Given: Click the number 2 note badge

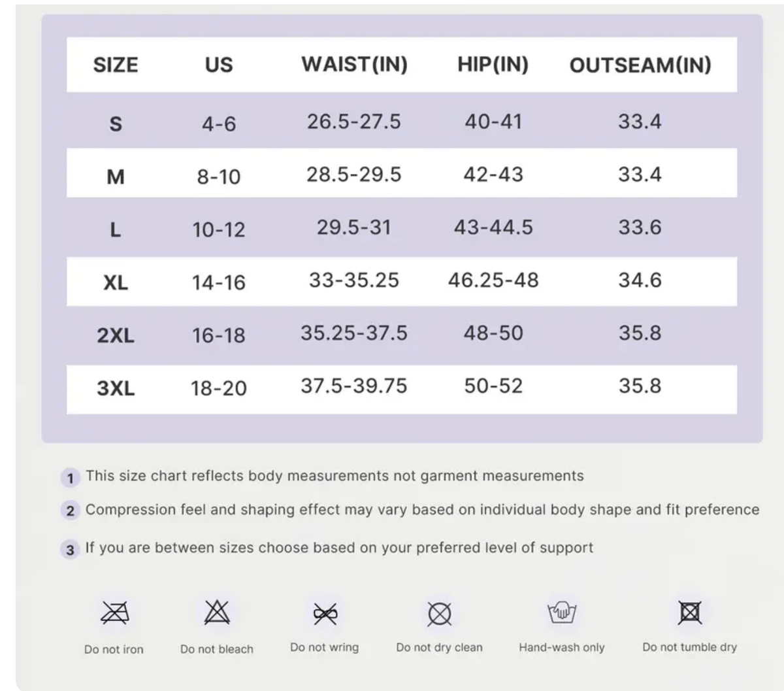Looking at the screenshot, I should [x=70, y=511].
